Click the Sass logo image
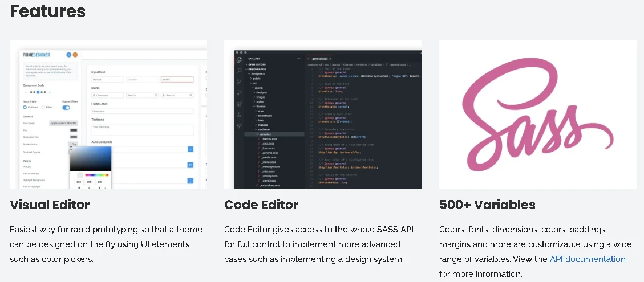The width and height of the screenshot is (644, 282). [x=537, y=114]
